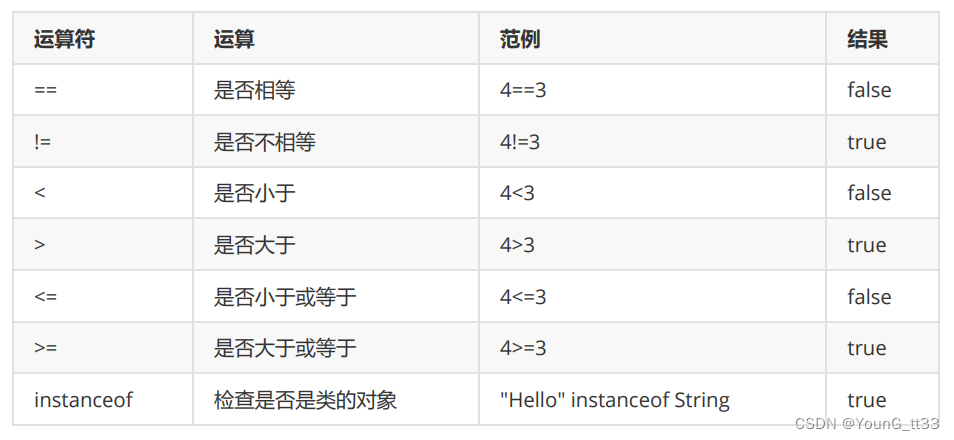954x440 pixels.
Task: Click the 4<=3 example cell
Action: coord(652,296)
